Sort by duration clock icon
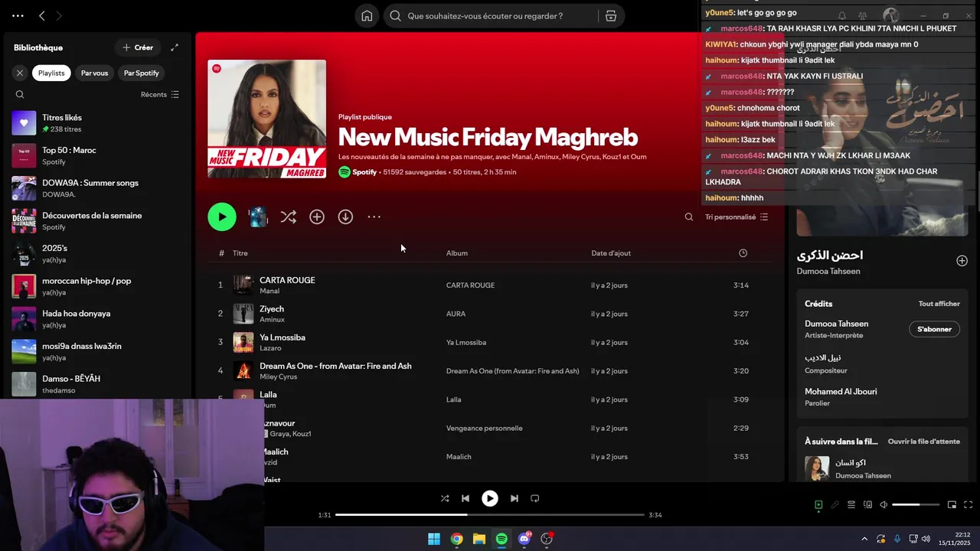 click(743, 253)
